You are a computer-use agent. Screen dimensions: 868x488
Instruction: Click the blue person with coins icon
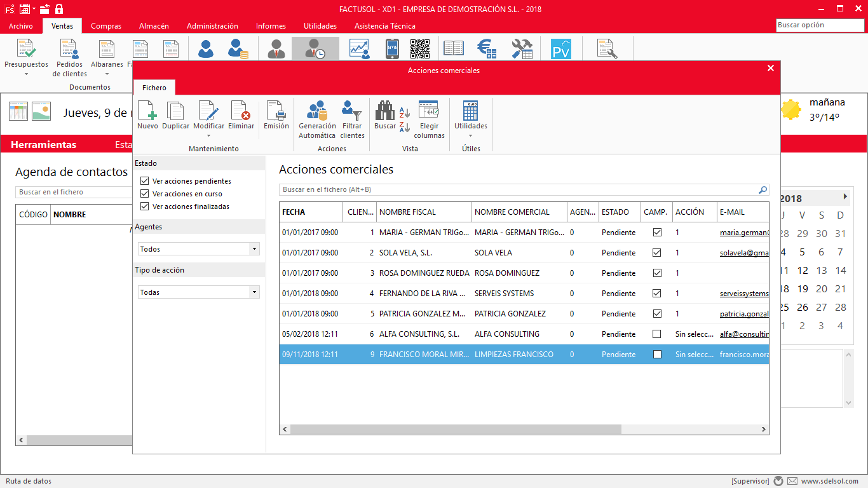[238, 49]
